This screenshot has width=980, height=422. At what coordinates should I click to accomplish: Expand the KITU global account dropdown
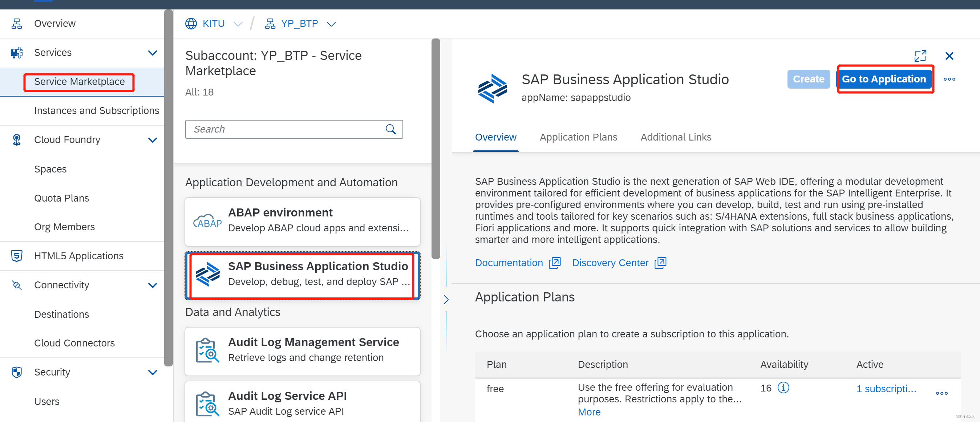238,24
